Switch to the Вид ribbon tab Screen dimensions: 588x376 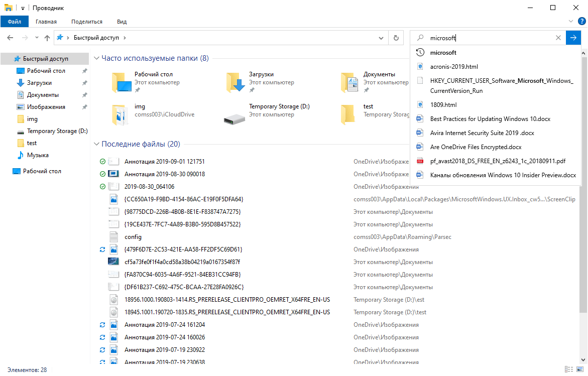pyautogui.click(x=122, y=21)
